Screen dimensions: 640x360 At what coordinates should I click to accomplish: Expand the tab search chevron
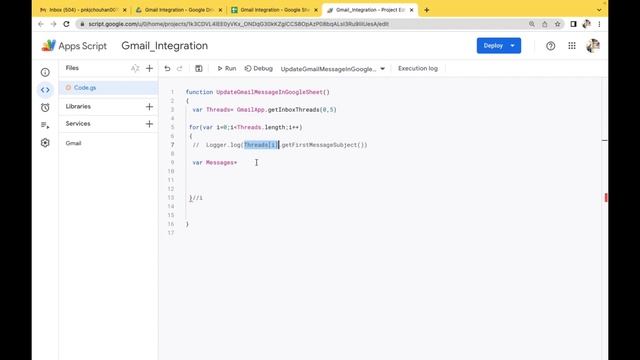(599, 10)
